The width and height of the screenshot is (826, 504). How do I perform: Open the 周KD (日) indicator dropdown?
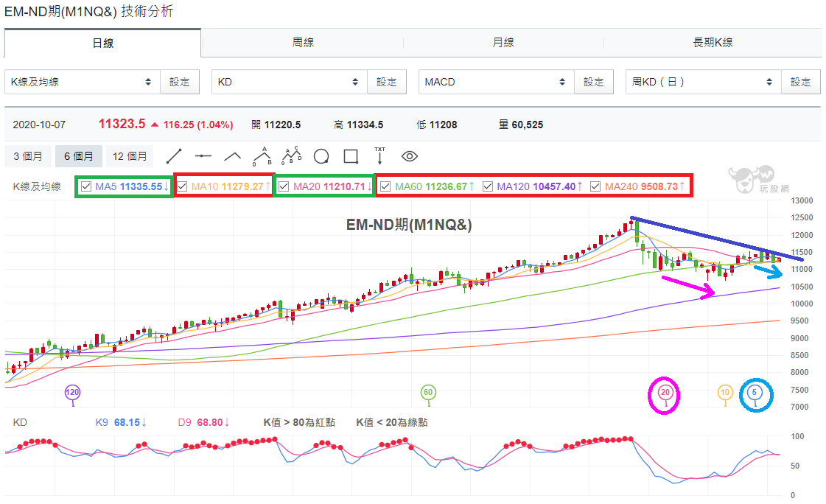pos(703,82)
